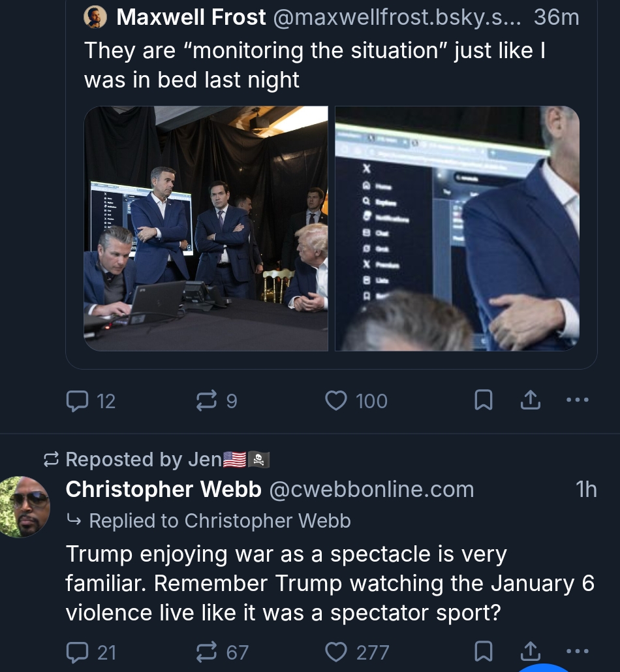Reply to Maxwell Frost's post
Image resolution: width=620 pixels, height=672 pixels.
coord(78,400)
